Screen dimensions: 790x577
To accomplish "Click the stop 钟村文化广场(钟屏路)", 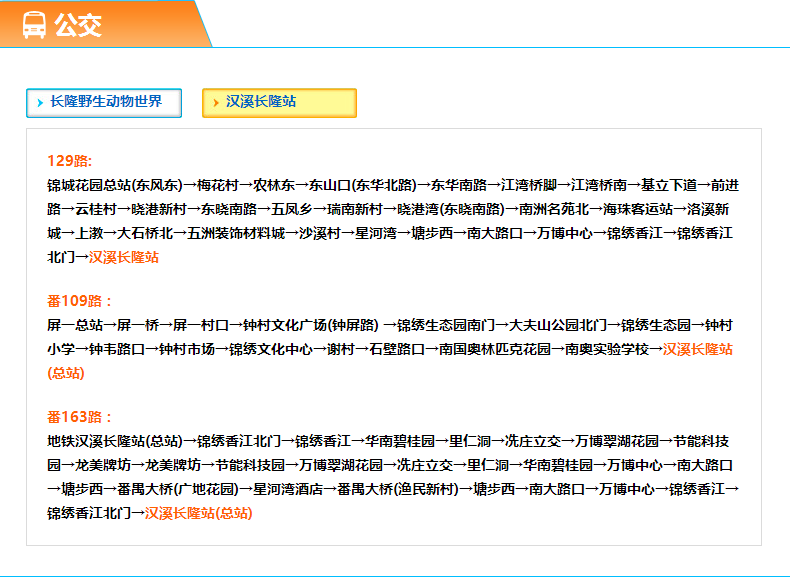I will pyautogui.click(x=311, y=325).
